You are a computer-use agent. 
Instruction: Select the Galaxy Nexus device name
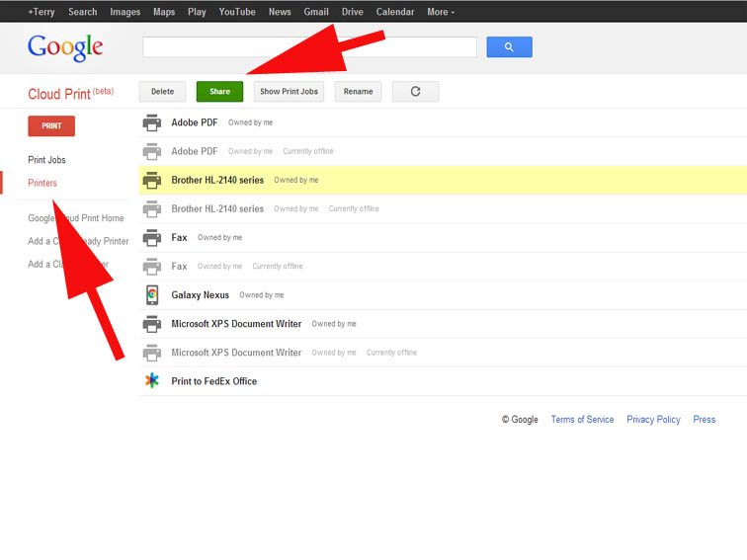(x=200, y=294)
